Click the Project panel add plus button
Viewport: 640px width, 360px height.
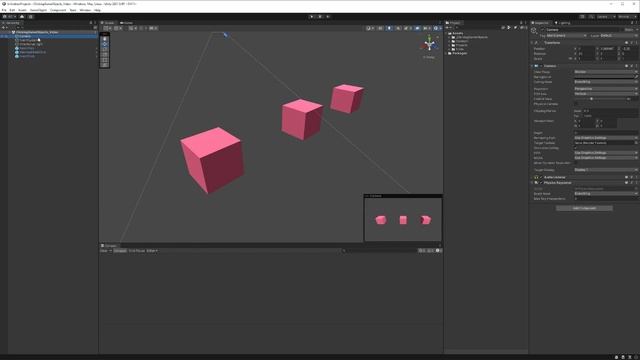(448, 27)
